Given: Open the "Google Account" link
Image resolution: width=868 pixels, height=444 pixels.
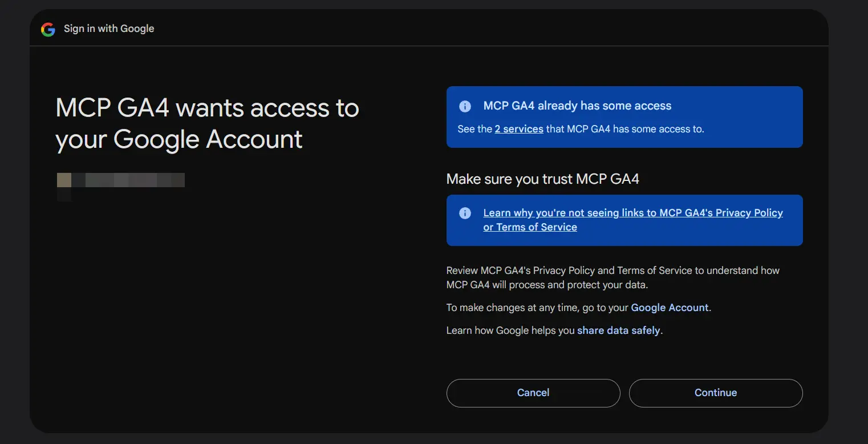Looking at the screenshot, I should (670, 307).
